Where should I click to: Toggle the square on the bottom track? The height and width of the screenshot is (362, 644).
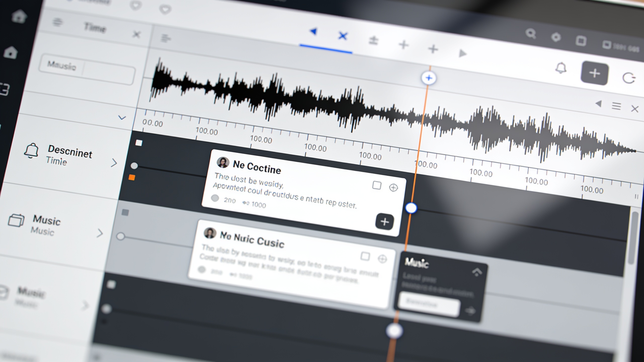pos(111,285)
